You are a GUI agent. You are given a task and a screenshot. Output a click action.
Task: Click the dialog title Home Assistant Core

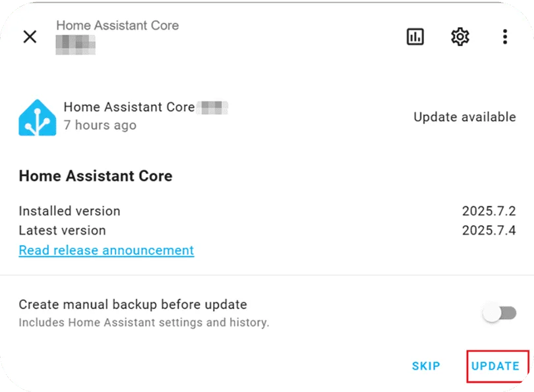(x=117, y=26)
